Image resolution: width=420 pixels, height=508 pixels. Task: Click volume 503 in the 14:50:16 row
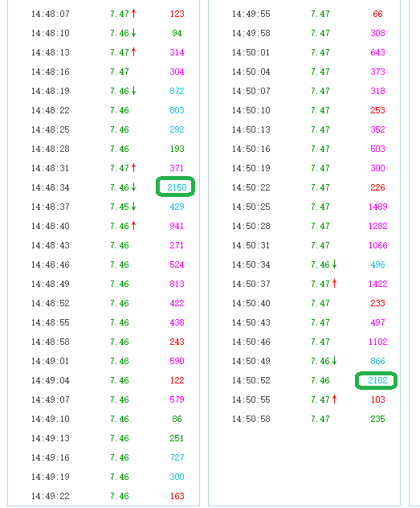point(377,149)
